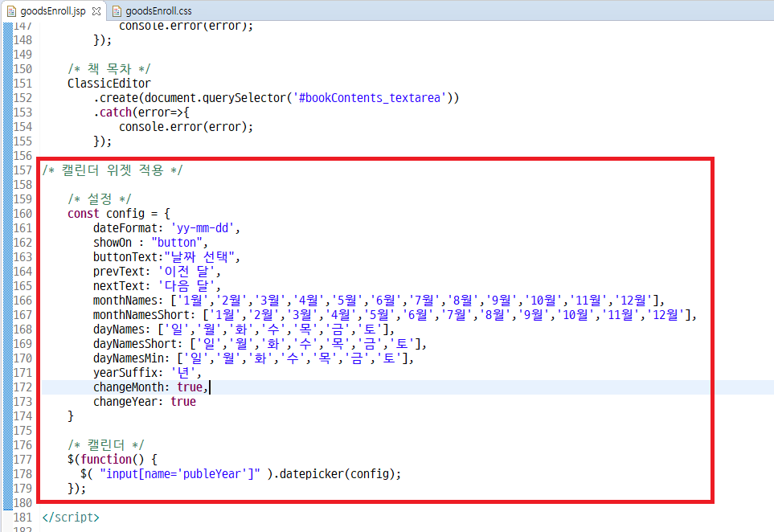Click the $(function() { line
Image resolution: width=774 pixels, height=532 pixels.
[x=113, y=460]
